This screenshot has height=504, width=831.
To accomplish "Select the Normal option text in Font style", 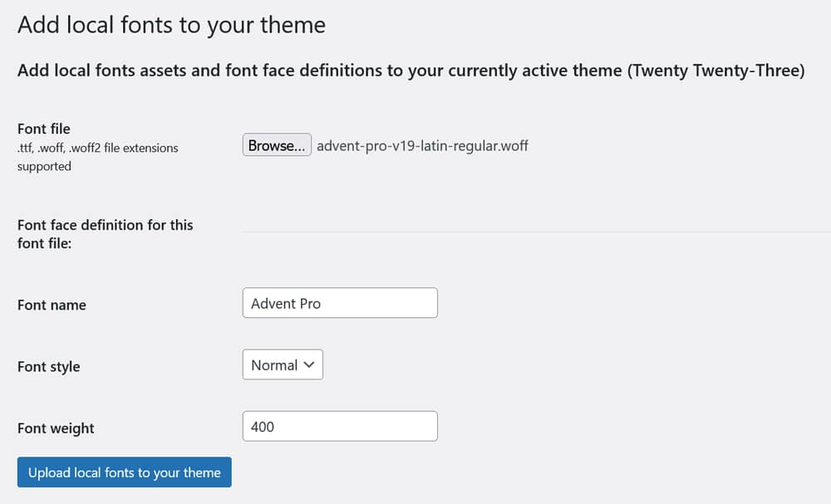I will coord(273,365).
